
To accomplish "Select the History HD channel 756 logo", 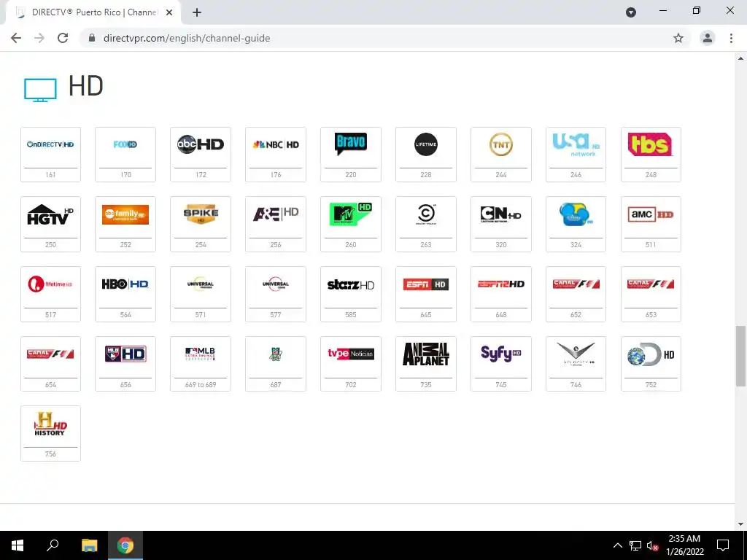I will (x=50, y=424).
